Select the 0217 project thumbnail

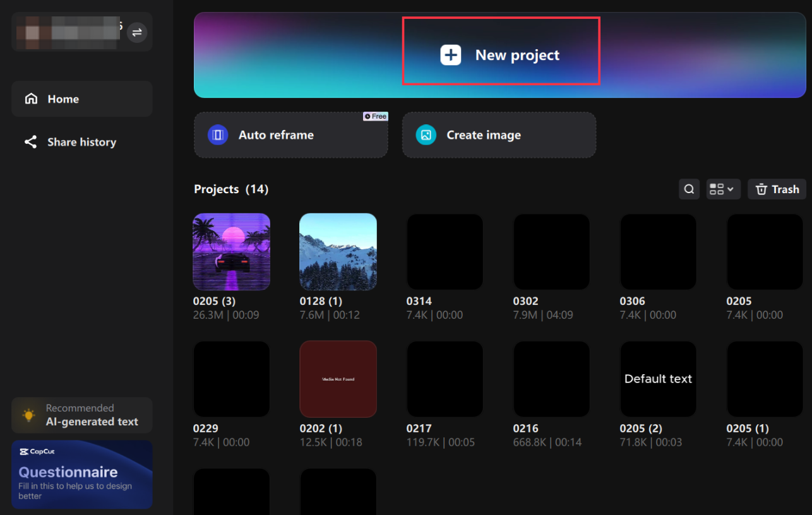click(445, 379)
